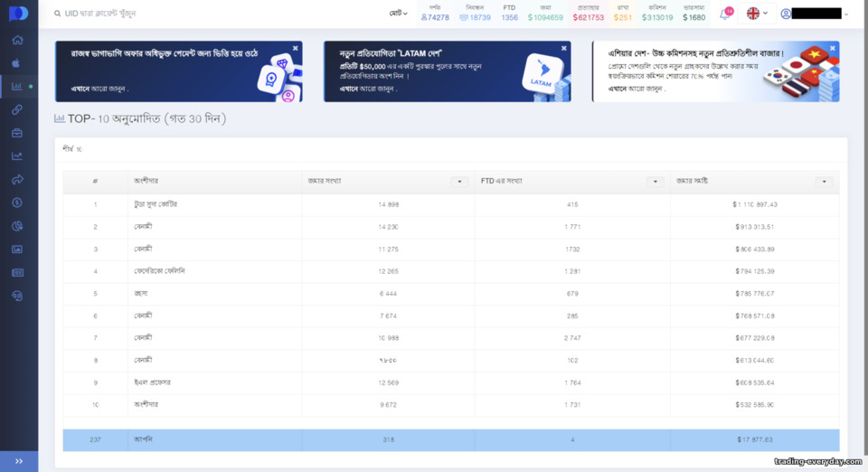Open the UK flag language dropdown
The width and height of the screenshot is (868, 472).
757,14
